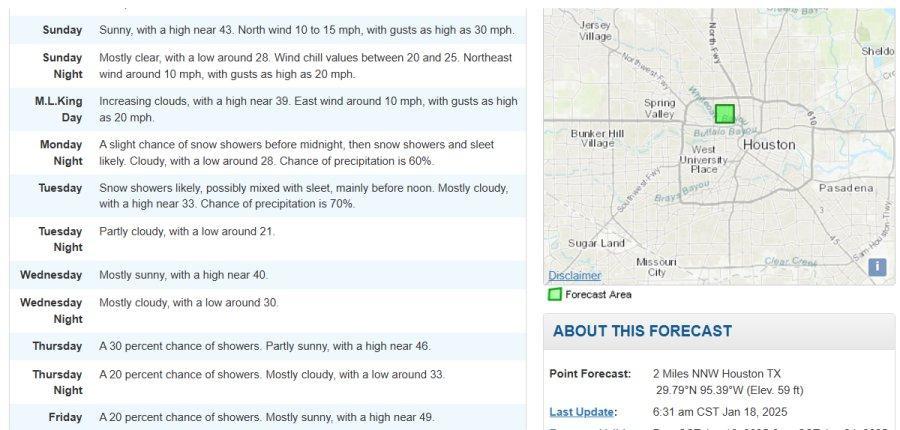This screenshot has width=900, height=430.
Task: Click the Thursday Night forecast row
Action: tap(268, 382)
